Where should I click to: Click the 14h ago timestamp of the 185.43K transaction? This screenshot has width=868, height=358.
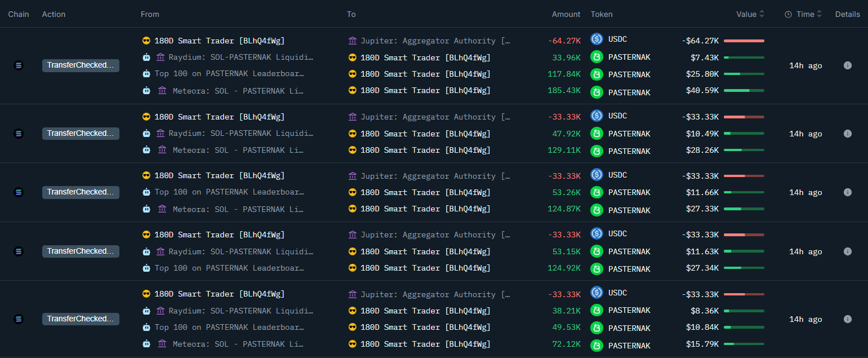pyautogui.click(x=805, y=65)
